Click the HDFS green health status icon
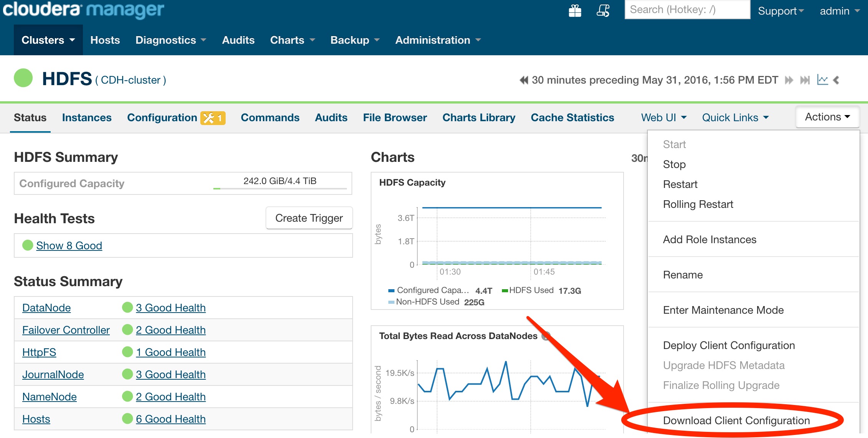This screenshot has height=438, width=868. pyautogui.click(x=23, y=78)
